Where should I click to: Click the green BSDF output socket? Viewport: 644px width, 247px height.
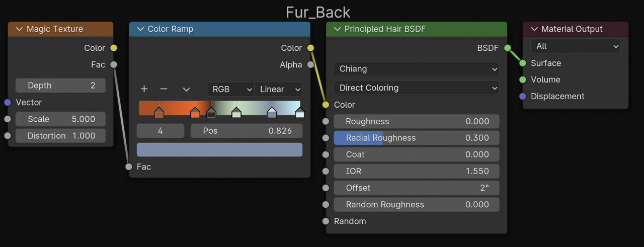[x=507, y=48]
